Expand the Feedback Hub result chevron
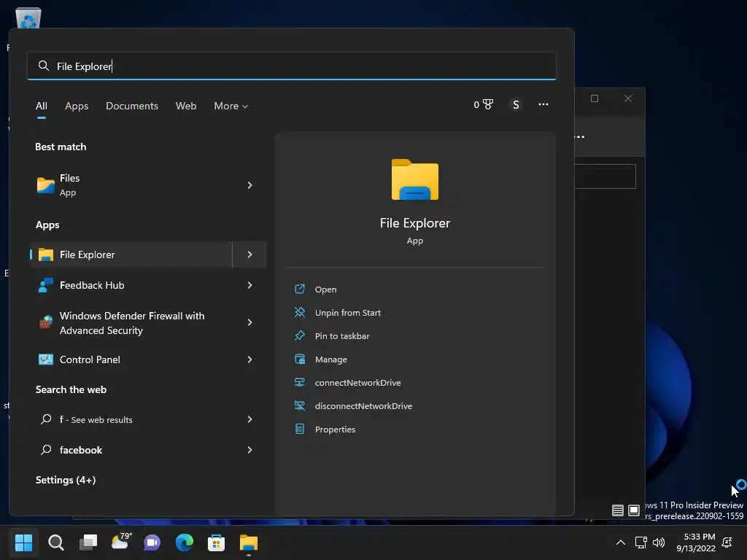 [249, 285]
